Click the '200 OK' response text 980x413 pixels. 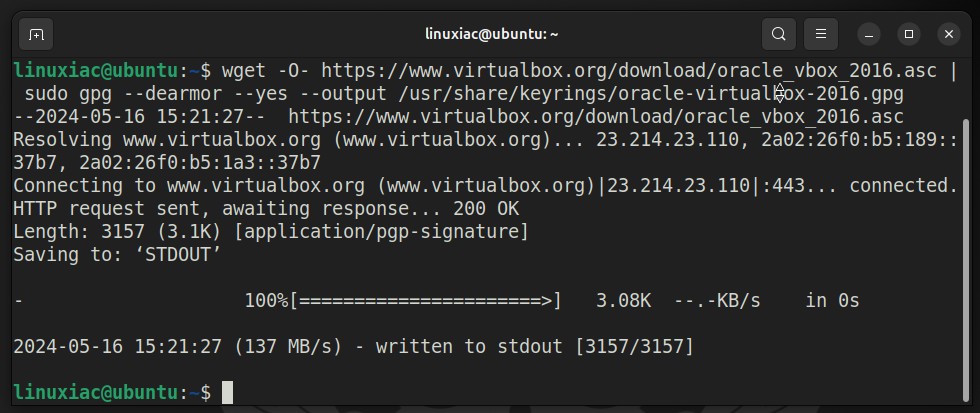click(x=486, y=209)
